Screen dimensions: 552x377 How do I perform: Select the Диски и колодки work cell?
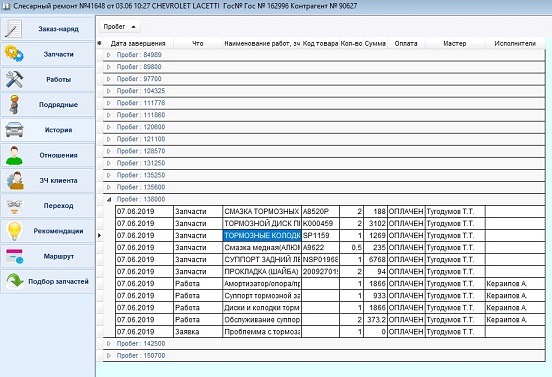tap(262, 308)
